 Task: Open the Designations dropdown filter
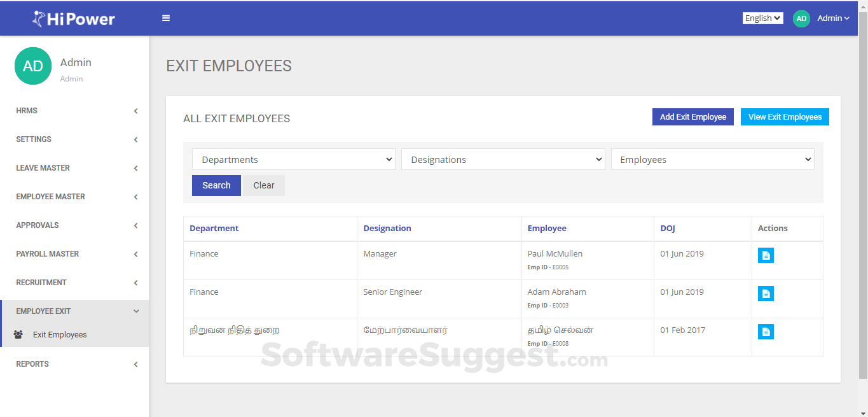click(x=502, y=160)
